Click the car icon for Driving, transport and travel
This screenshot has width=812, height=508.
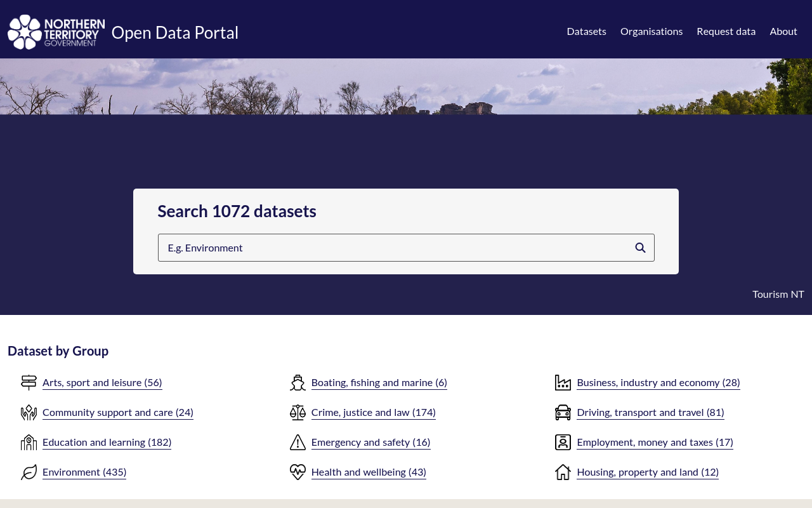coord(563,412)
